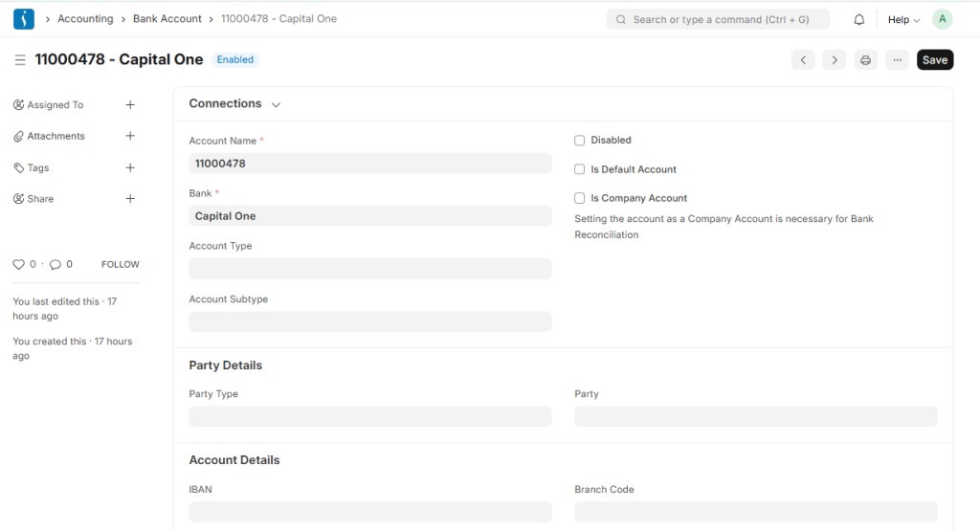Navigate to Bank Account breadcrumb

coord(167,19)
